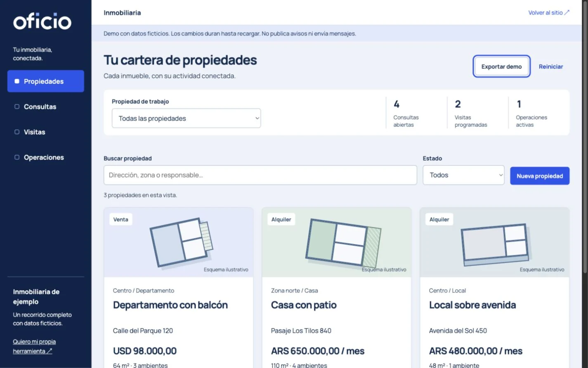588x368 pixels.
Task: Open the Estado filter dropdown
Action: tap(463, 175)
